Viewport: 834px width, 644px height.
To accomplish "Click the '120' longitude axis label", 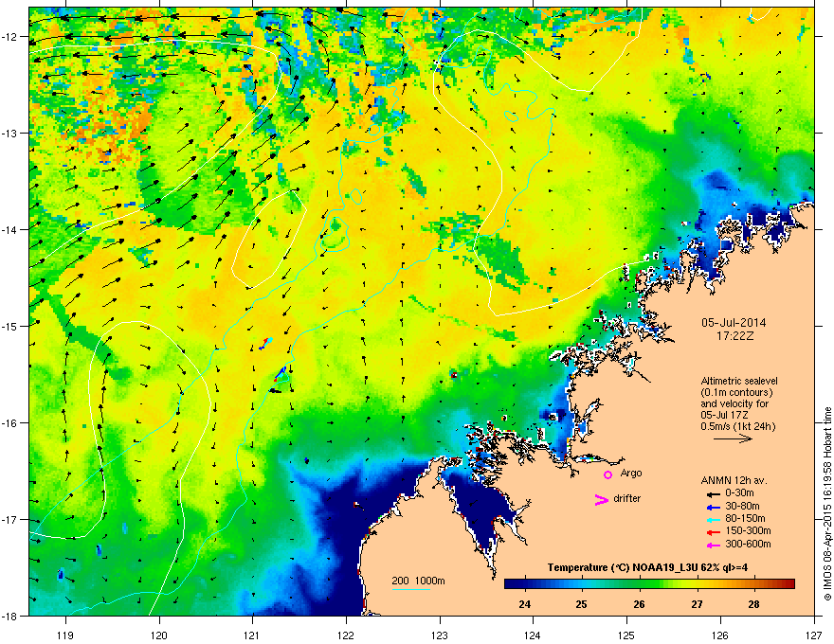I will (159, 635).
